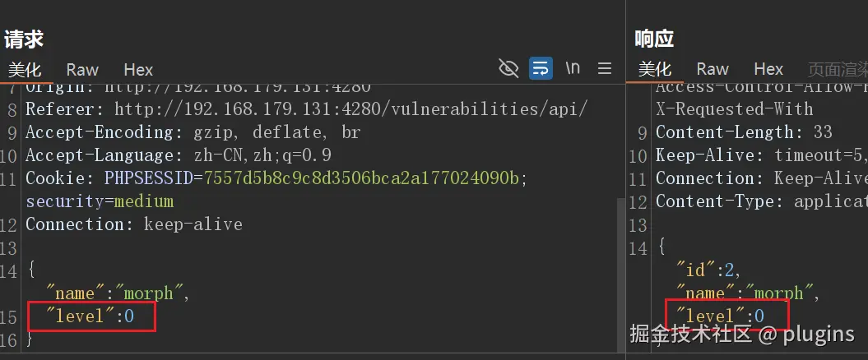The height and width of the screenshot is (360, 868).
Task: Switch to the response Raw tab
Action: pos(713,69)
